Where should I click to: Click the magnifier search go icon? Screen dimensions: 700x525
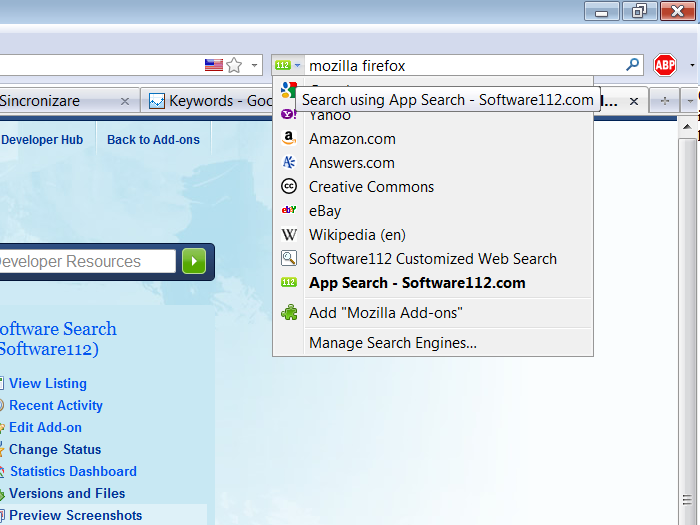(x=632, y=65)
